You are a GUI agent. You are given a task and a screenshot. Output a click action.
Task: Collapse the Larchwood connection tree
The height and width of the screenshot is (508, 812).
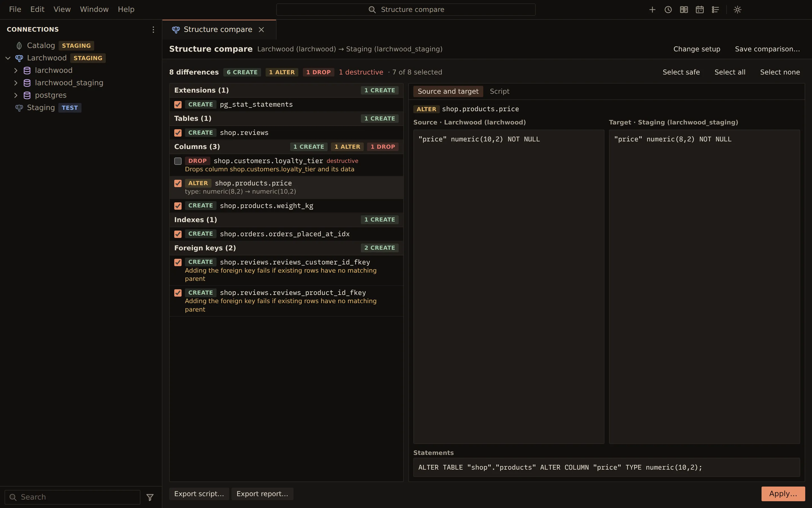coord(8,58)
